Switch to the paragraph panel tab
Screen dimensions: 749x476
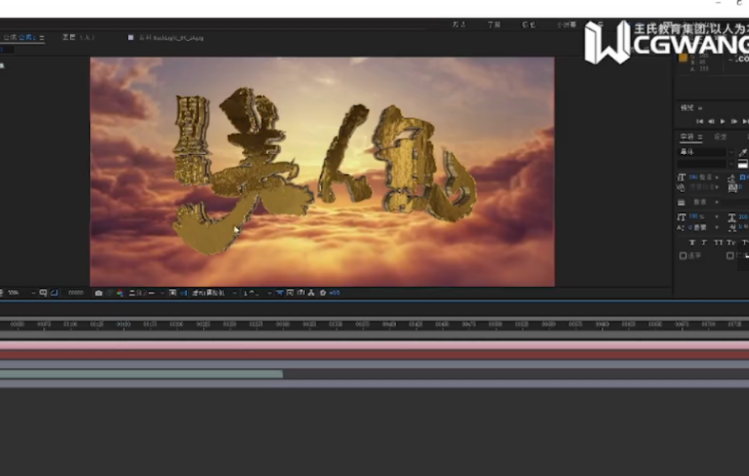point(720,137)
